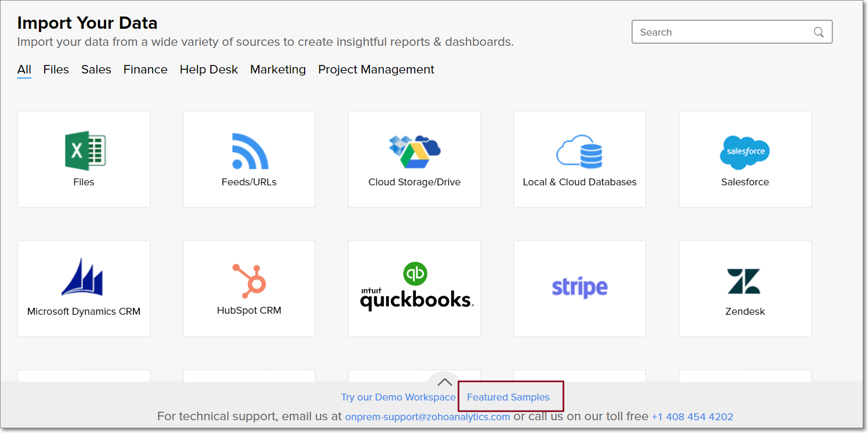The image size is (868, 433).
Task: Click the Microsoft Dynamics CRM label
Action: point(84,312)
